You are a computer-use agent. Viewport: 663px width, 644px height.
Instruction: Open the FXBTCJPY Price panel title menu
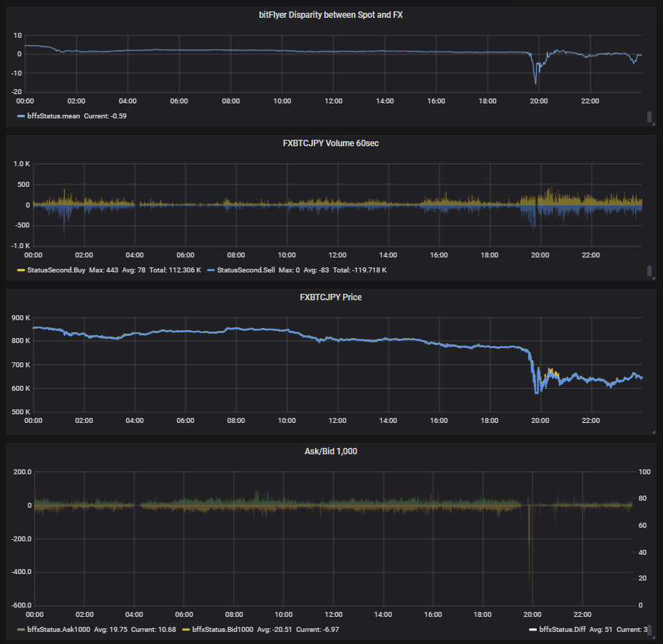pyautogui.click(x=331, y=297)
